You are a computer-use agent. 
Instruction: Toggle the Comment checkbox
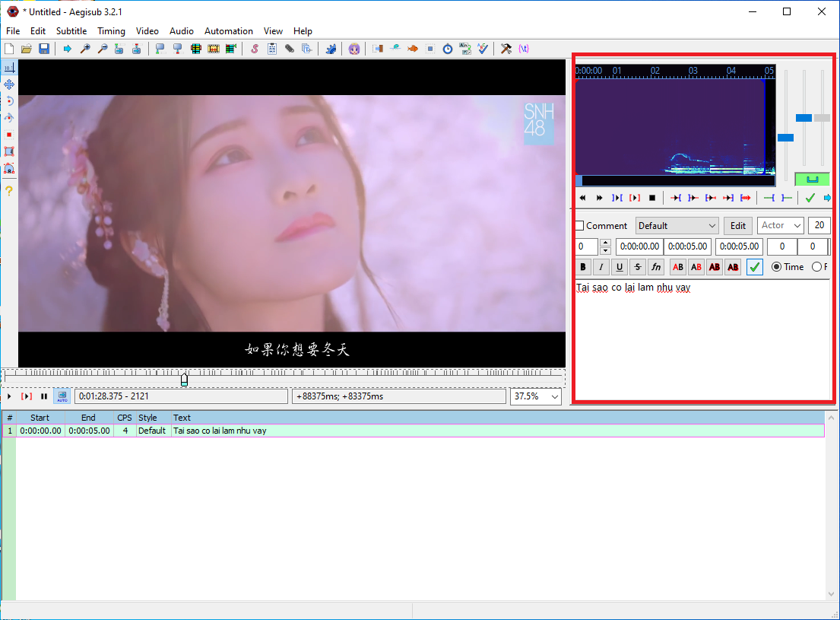point(579,226)
